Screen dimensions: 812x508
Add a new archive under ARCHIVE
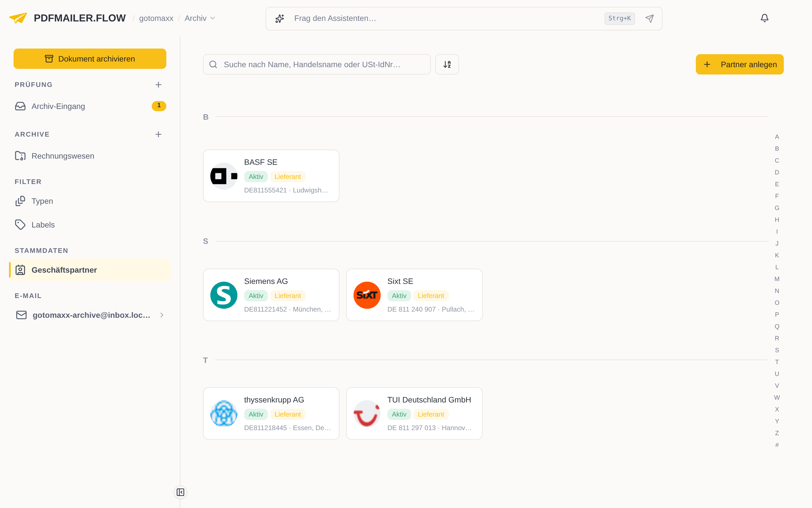(x=158, y=134)
